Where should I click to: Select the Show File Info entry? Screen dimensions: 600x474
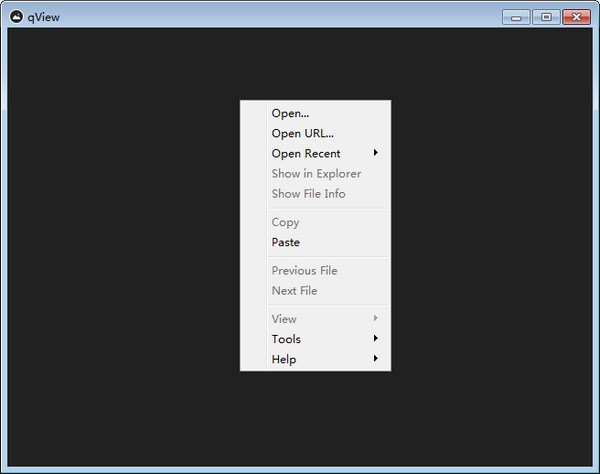tap(308, 193)
